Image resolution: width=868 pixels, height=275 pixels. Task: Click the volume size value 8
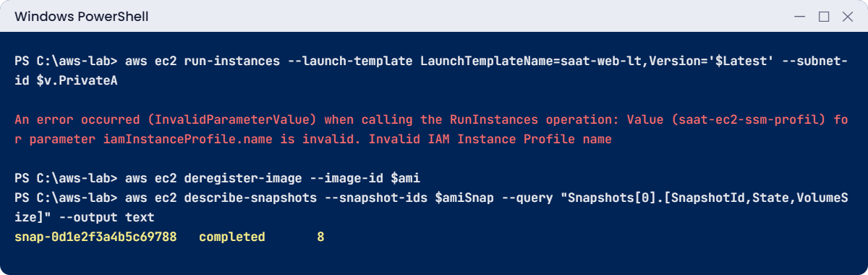[320, 237]
